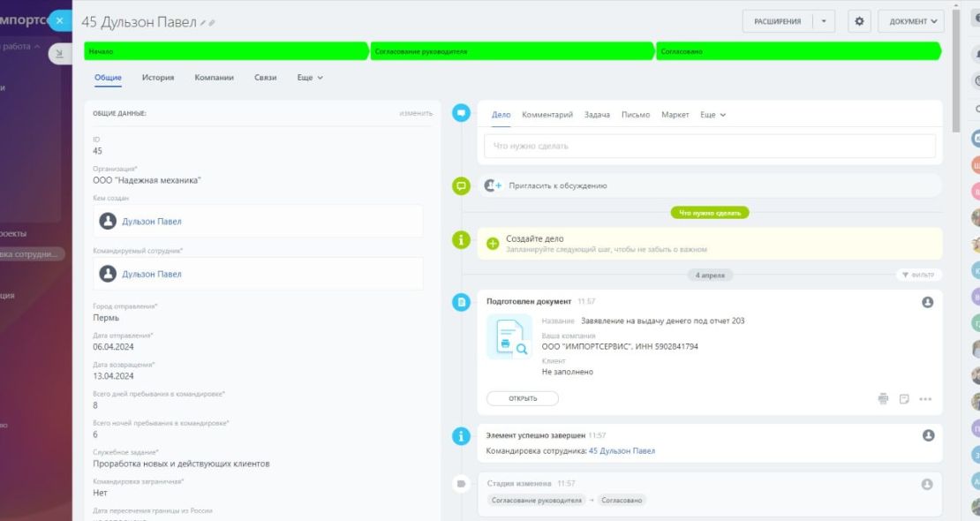Screen dimensions: 980x521
Task: Click the 4 апреля date marker
Action: click(710, 276)
